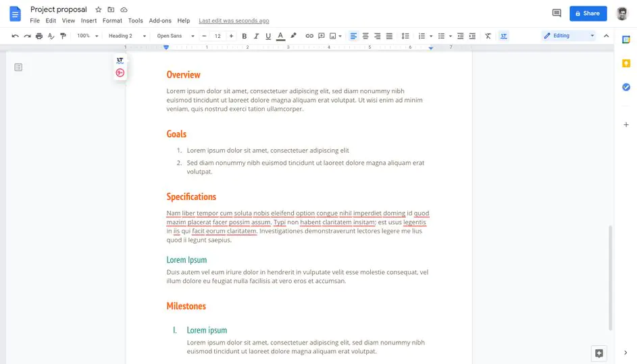The width and height of the screenshot is (637, 364).
Task: Click the LanguageTool floating badge icon
Action: pos(120,61)
